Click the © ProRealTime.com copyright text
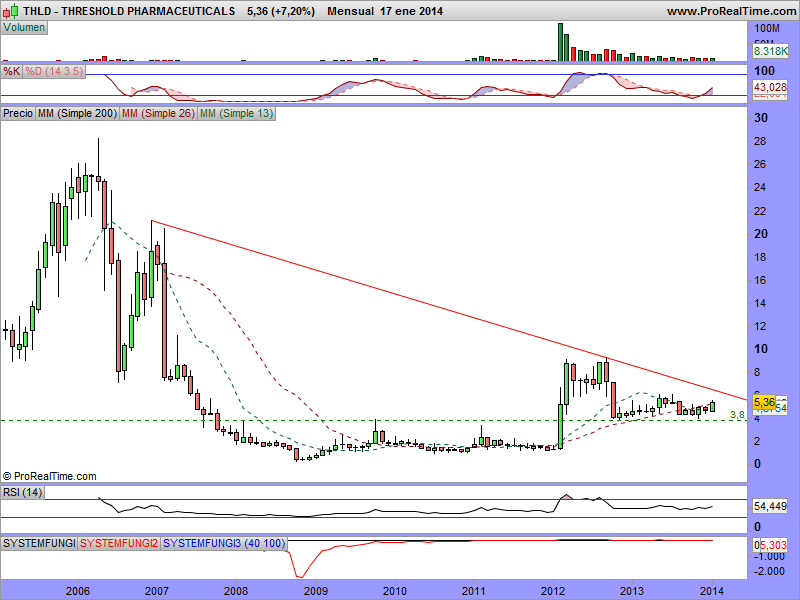The image size is (800, 600). 50,476
